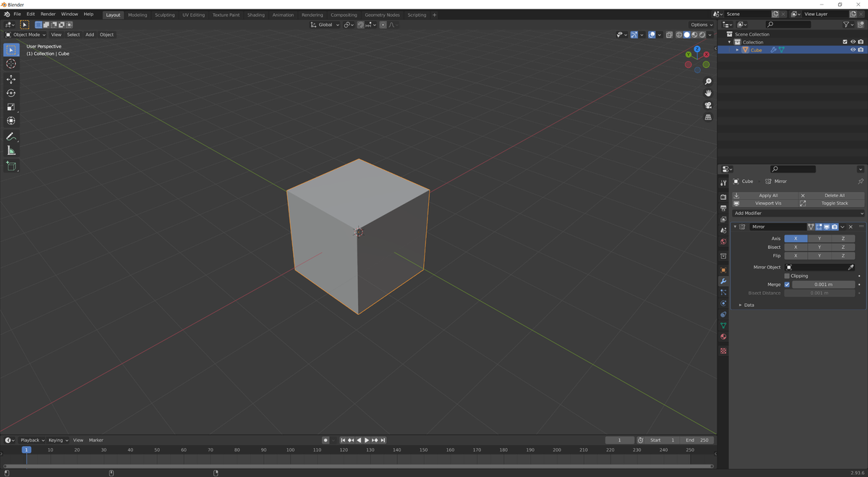Toggle Mirror modifier render camera icon
Screen dimensions: 868x477
[834, 227]
